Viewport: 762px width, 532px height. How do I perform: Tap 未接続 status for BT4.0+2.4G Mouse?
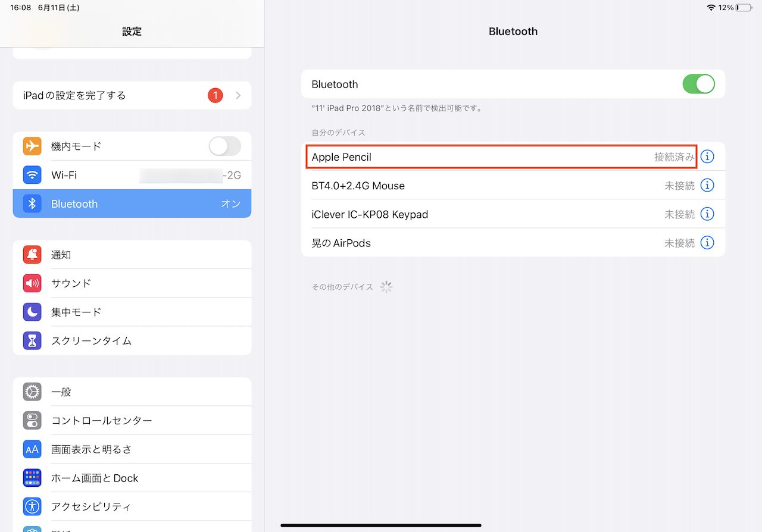(x=680, y=186)
